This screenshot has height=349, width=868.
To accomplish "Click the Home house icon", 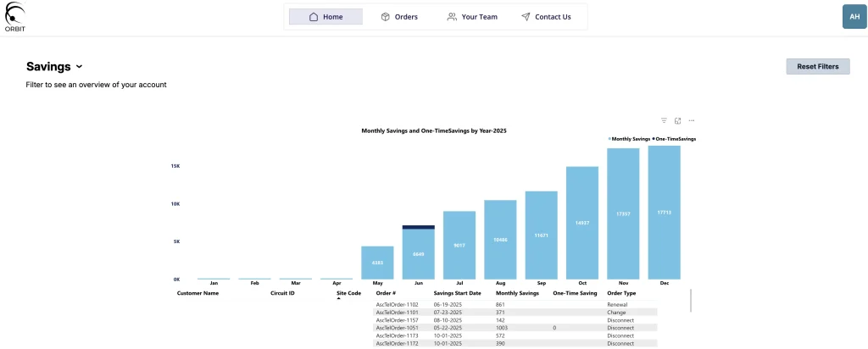I will pyautogui.click(x=314, y=17).
